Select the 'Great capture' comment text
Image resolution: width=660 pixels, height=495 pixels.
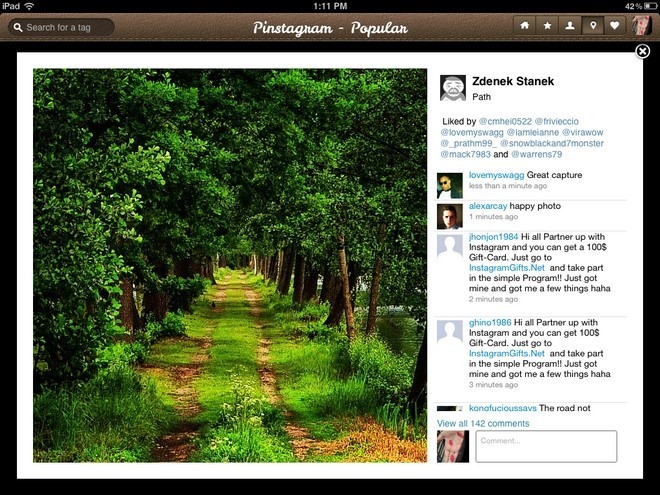click(x=554, y=175)
